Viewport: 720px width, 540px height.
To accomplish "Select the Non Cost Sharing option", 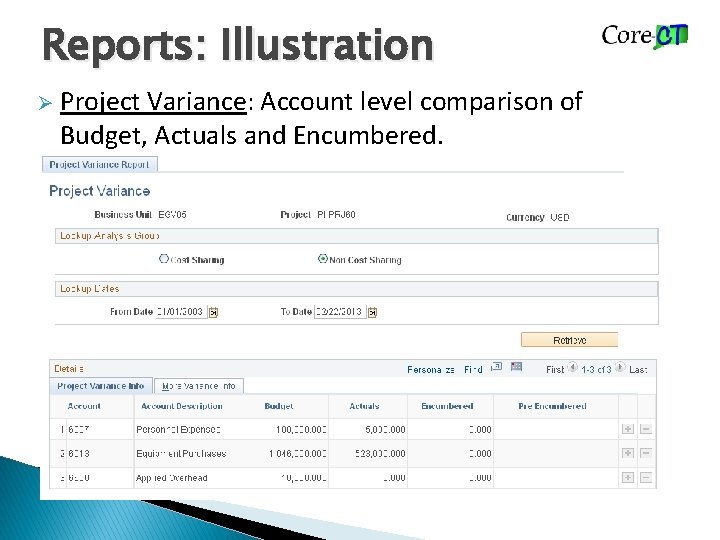I will pos(322,259).
